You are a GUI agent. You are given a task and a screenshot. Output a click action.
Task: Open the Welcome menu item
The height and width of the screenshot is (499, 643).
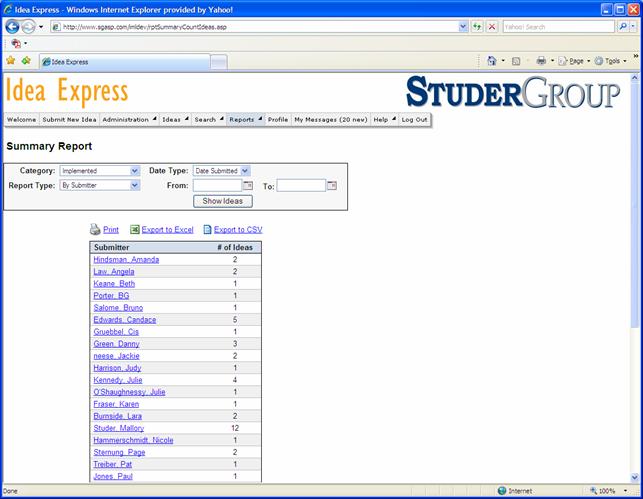[21, 119]
